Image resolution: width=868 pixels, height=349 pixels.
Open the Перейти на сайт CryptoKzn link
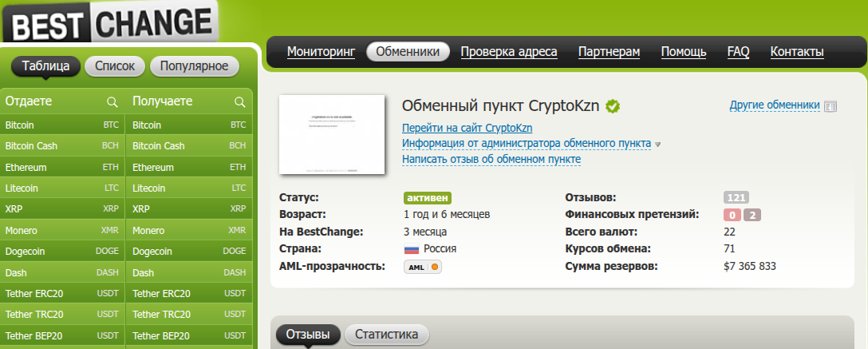pos(468,128)
